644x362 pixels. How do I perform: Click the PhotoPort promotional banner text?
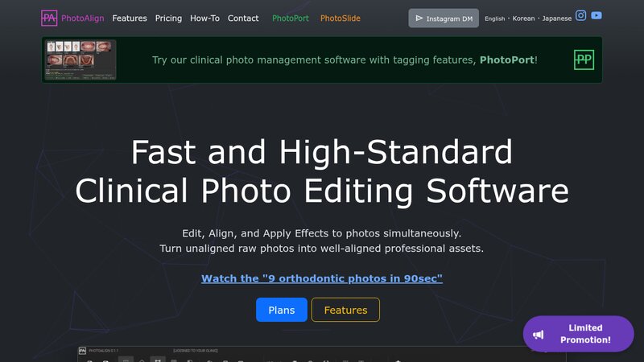pyautogui.click(x=345, y=60)
